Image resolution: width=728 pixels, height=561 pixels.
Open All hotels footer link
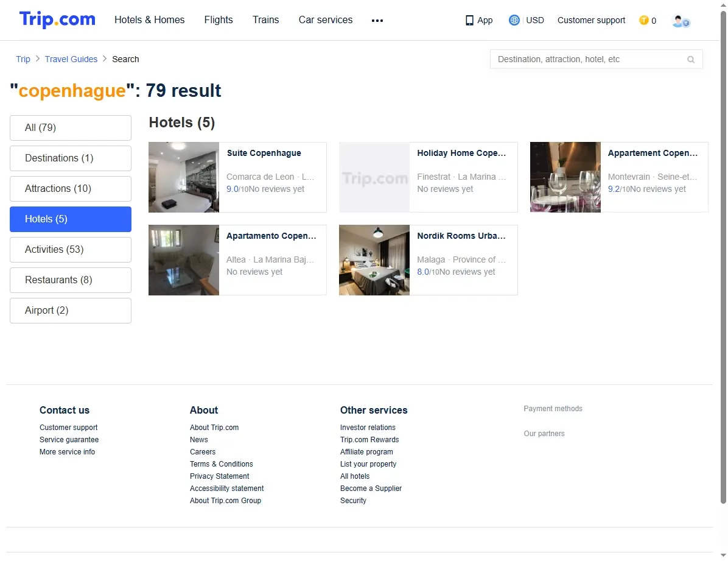355,476
